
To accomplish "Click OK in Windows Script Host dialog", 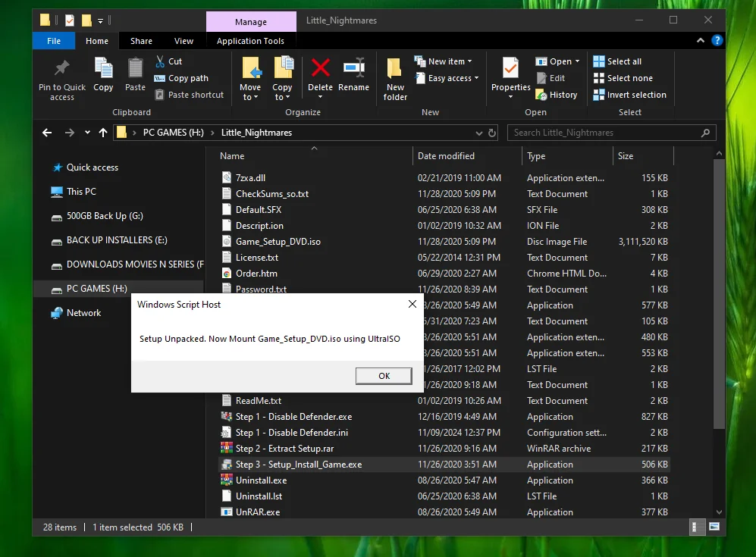I will point(384,376).
